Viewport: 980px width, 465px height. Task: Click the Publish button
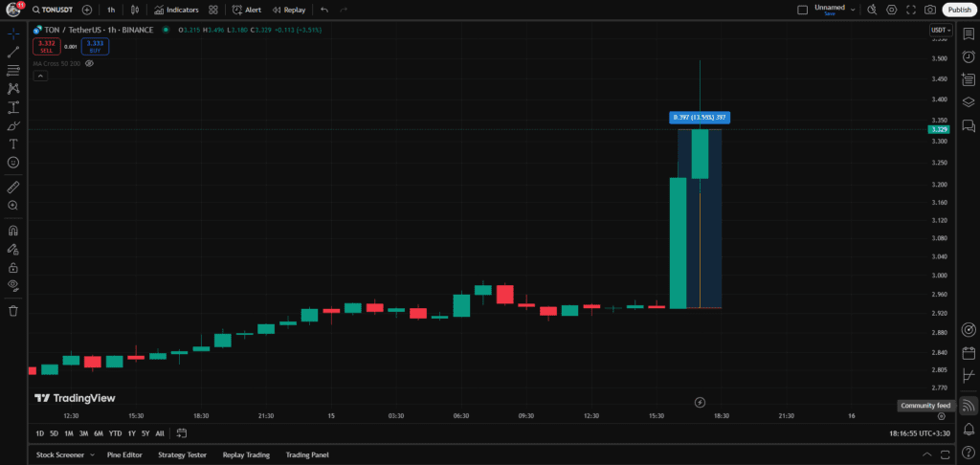959,10
